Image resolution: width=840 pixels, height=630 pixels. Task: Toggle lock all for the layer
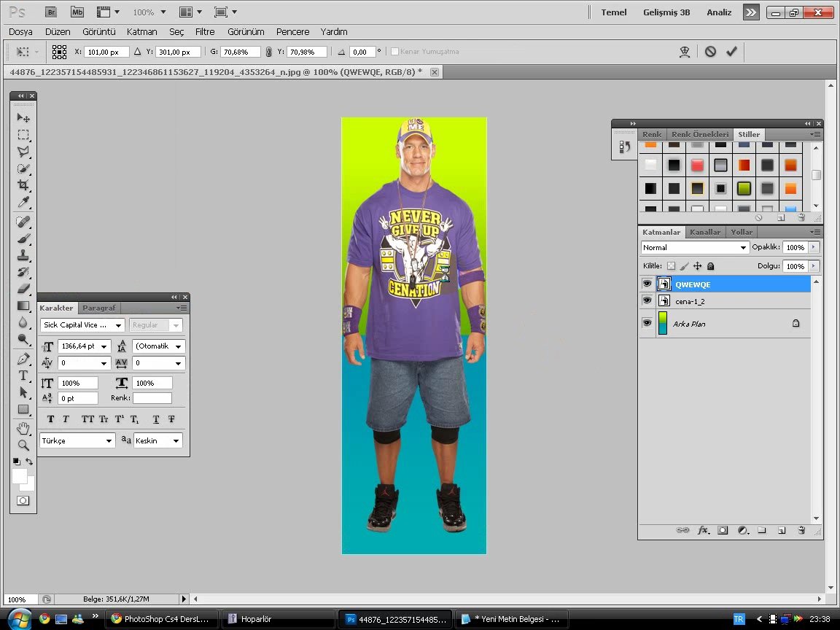[710, 265]
